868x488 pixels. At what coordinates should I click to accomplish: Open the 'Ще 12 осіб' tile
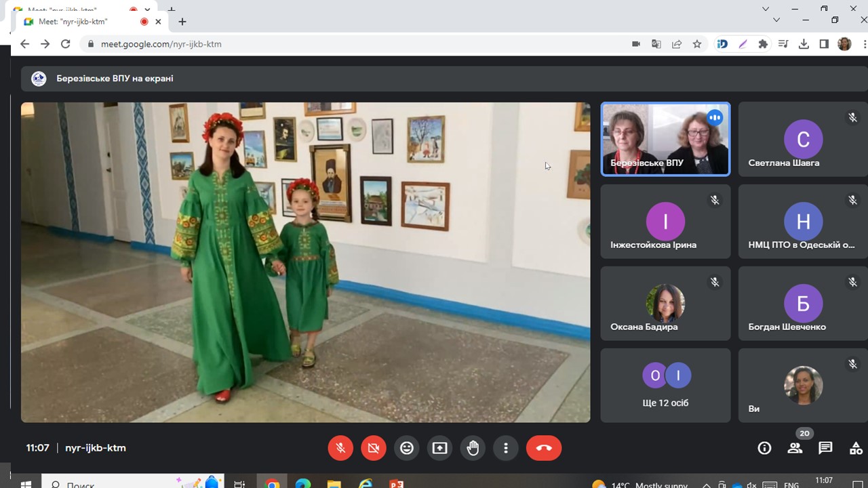click(x=665, y=385)
